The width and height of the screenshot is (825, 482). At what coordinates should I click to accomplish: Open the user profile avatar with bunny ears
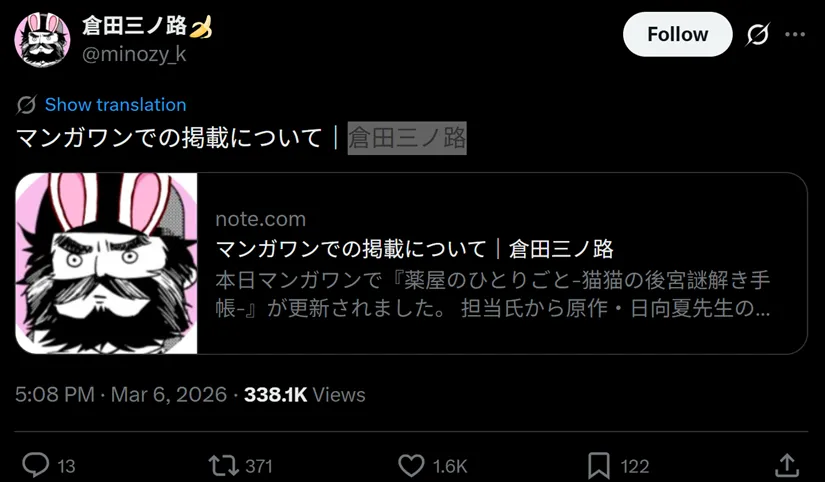pos(42,39)
